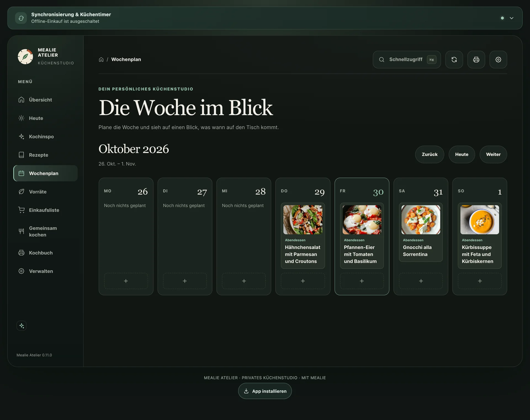Image resolution: width=530 pixels, height=420 pixels.
Task: Click the Zurück week button
Action: pos(430,154)
